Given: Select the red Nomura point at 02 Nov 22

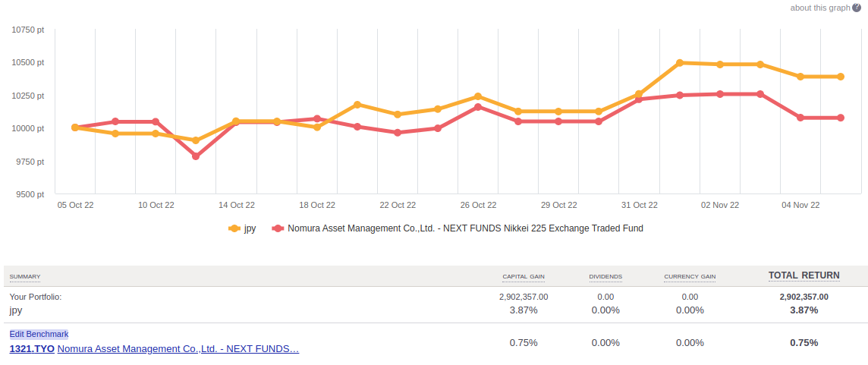Looking at the screenshot, I should click(720, 94).
